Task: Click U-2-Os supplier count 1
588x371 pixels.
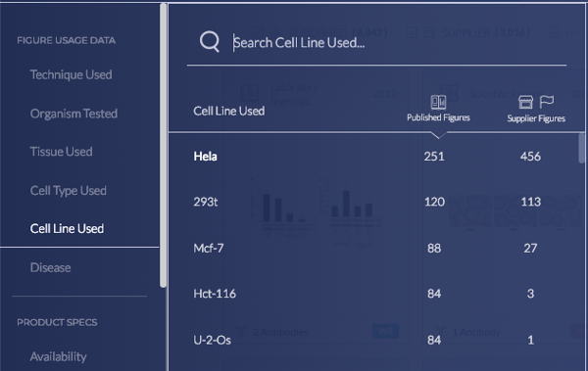Action: (x=530, y=340)
